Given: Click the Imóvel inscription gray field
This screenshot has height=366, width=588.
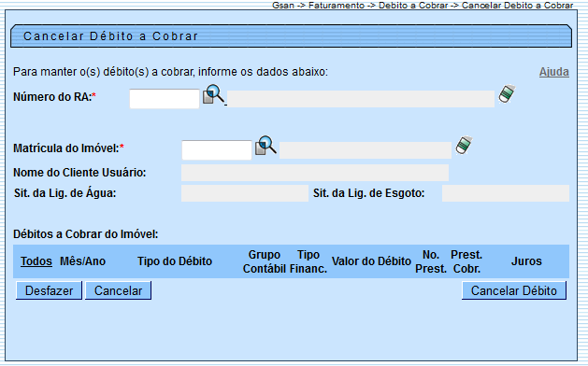Looking at the screenshot, I should [366, 150].
